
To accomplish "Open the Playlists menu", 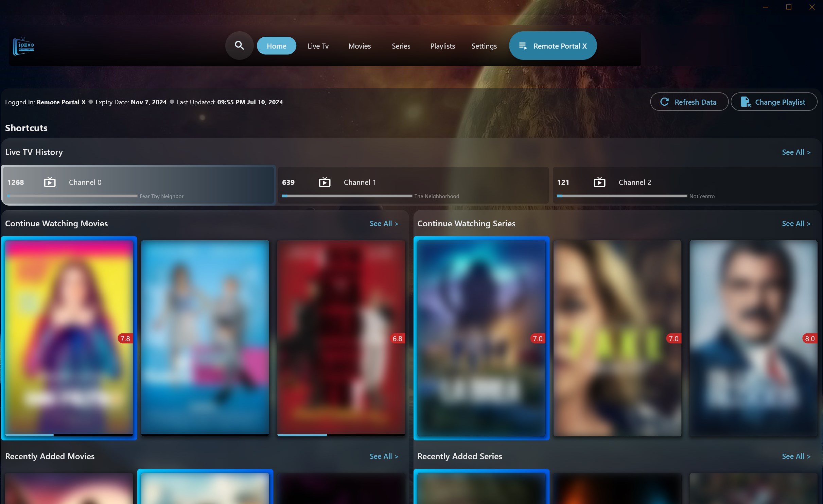I will [442, 46].
